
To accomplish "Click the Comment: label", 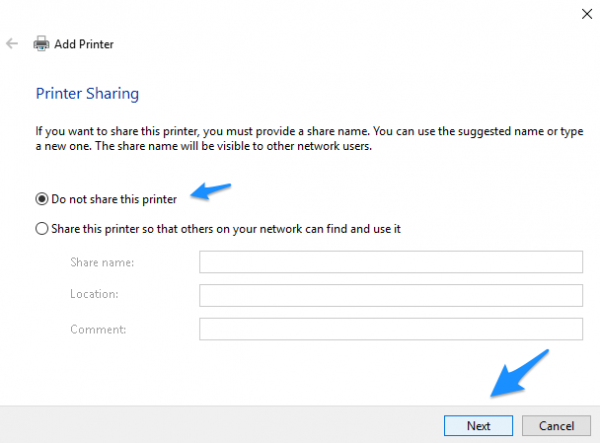I will coord(98,329).
